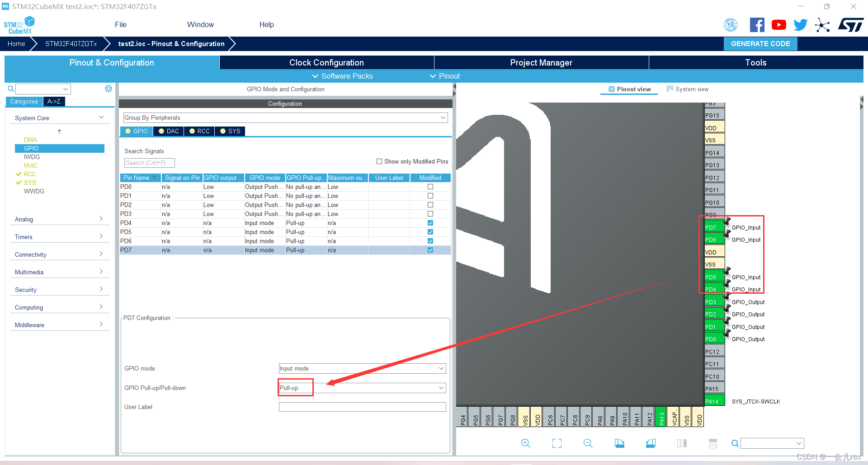Open the Pinout dropdown menu
Image resolution: width=868 pixels, height=465 pixels.
[445, 76]
